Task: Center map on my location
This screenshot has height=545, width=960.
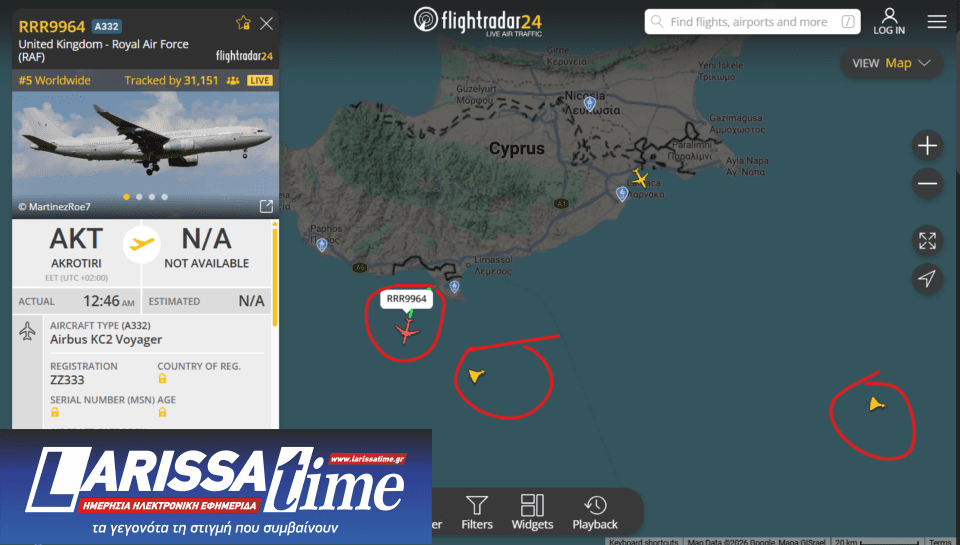Action: point(927,279)
